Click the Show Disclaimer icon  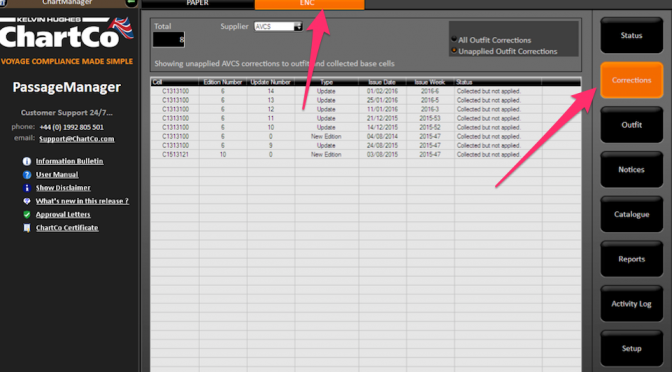point(27,188)
